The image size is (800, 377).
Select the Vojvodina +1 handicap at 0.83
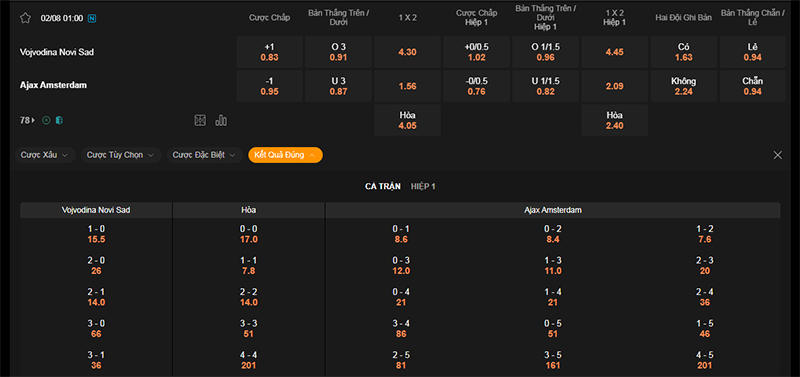click(x=269, y=52)
